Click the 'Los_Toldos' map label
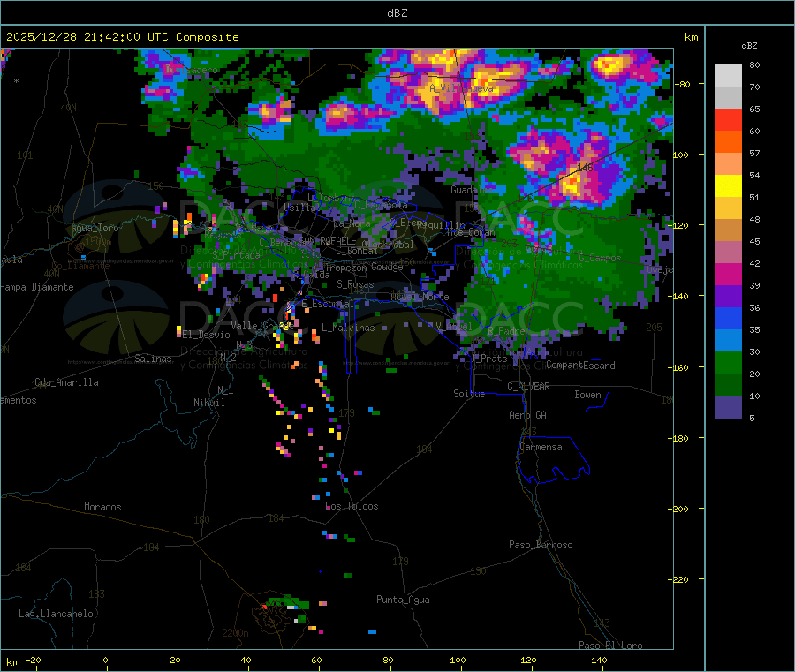This screenshot has height=672, width=795. (x=352, y=506)
